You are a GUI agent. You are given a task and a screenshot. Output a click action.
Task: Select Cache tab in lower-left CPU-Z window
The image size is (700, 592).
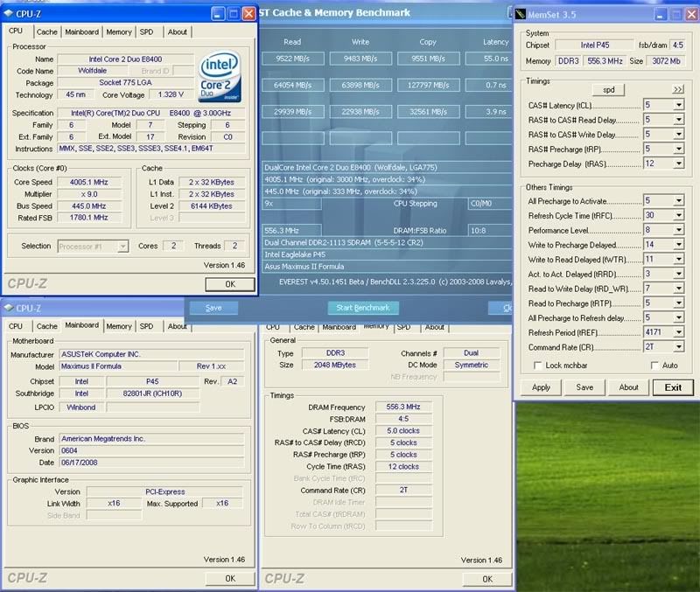[x=47, y=326]
